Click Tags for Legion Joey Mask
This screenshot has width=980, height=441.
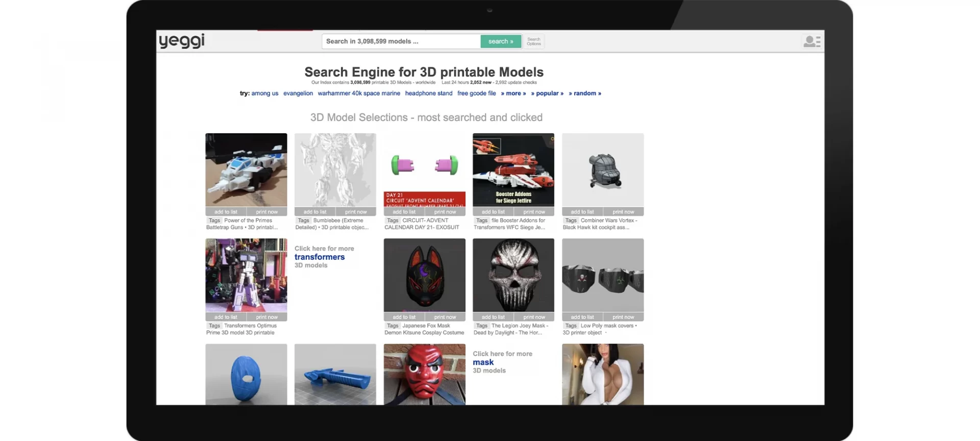(x=482, y=326)
